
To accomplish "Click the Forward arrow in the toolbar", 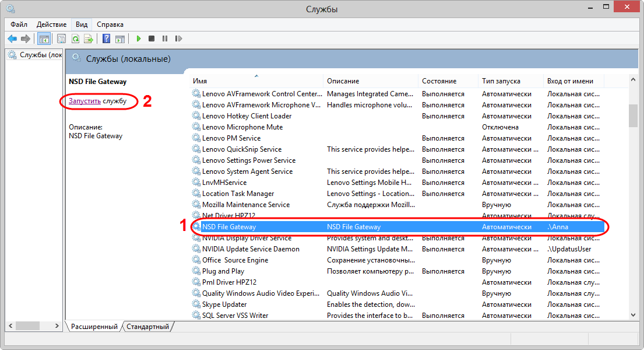I will pos(26,38).
